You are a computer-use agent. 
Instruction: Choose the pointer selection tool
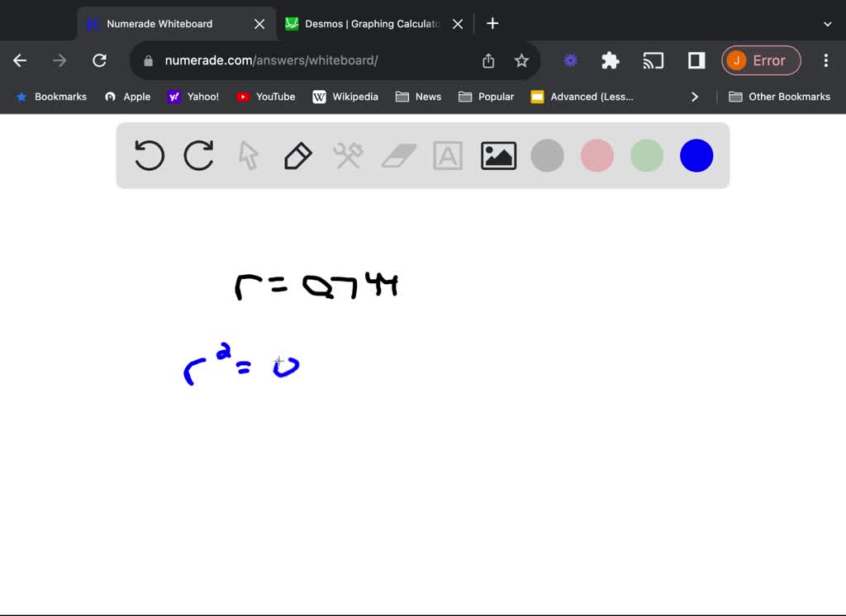pos(249,155)
